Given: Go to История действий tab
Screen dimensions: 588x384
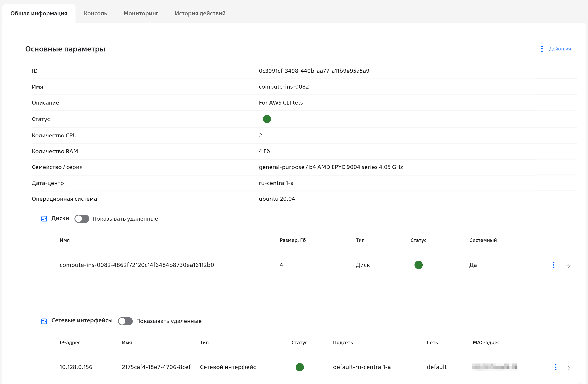Looking at the screenshot, I should point(200,13).
